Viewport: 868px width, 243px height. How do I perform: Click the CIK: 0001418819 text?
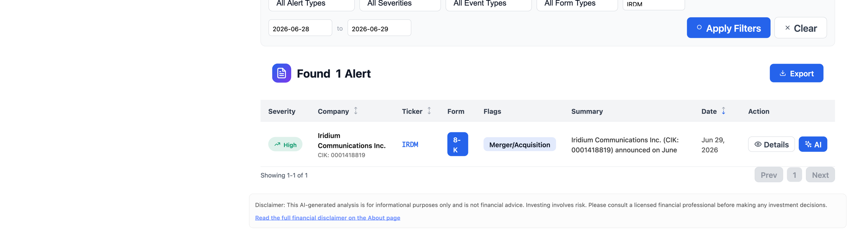[x=341, y=155]
